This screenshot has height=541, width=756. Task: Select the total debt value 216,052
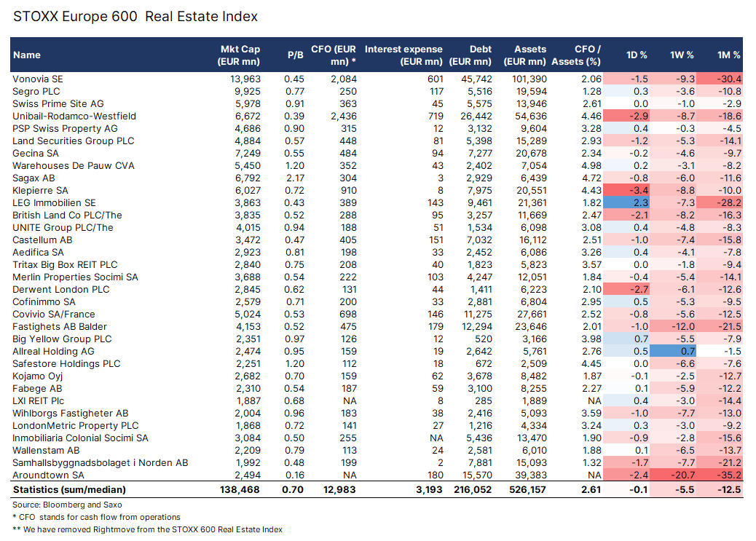(473, 490)
